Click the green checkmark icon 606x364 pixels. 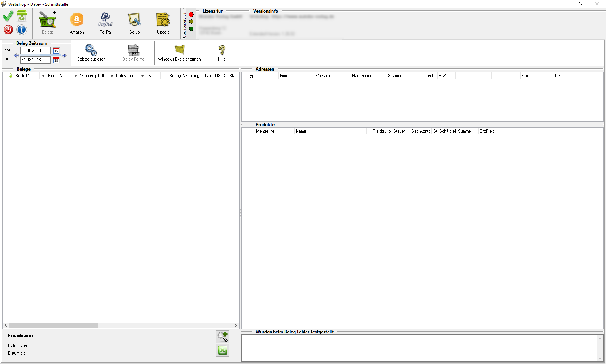pos(8,16)
